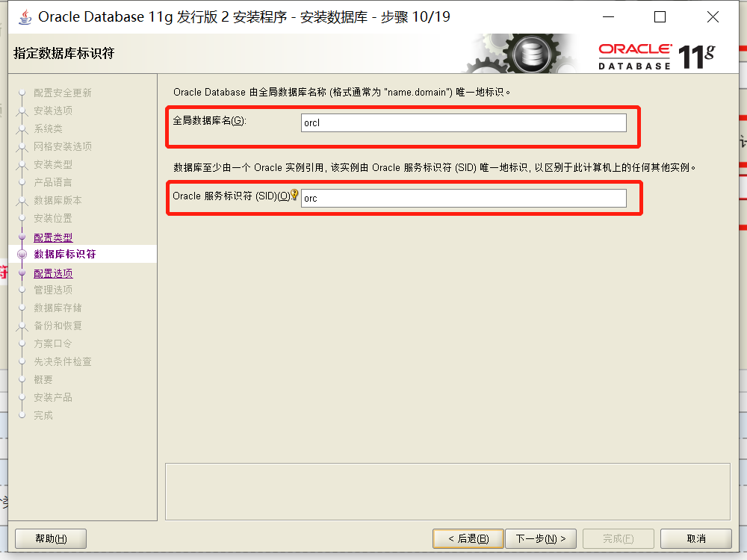Click the global database name field

464,123
